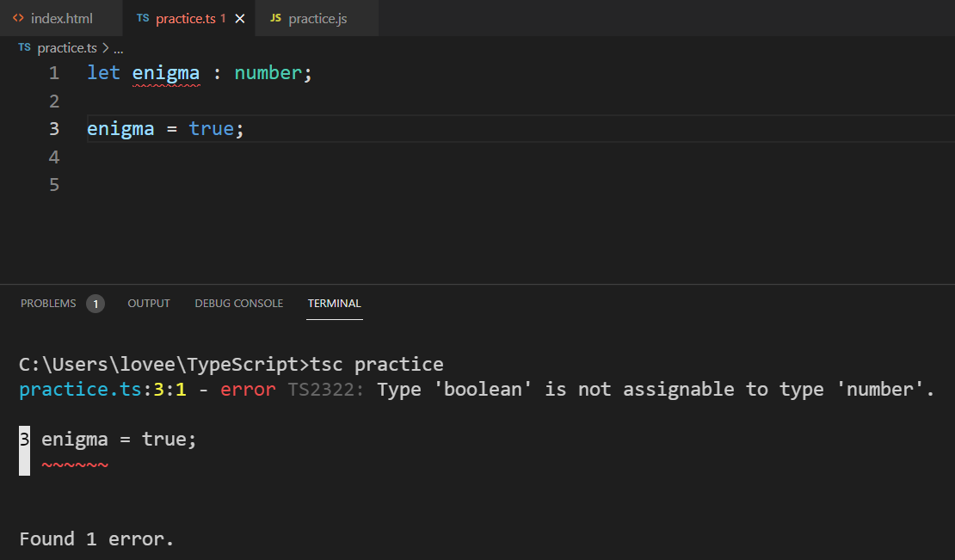Click line number 5 in the gutter
The width and height of the screenshot is (955, 560).
point(54,184)
